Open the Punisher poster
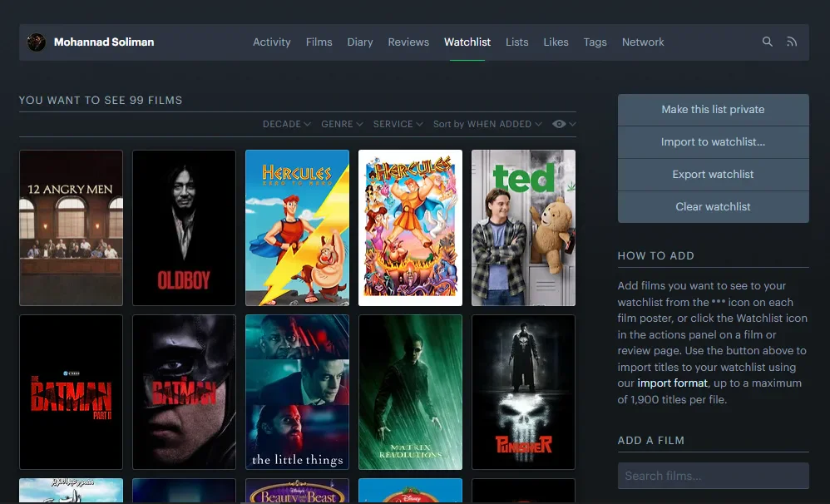Image resolution: width=830 pixels, height=504 pixels. (523, 392)
